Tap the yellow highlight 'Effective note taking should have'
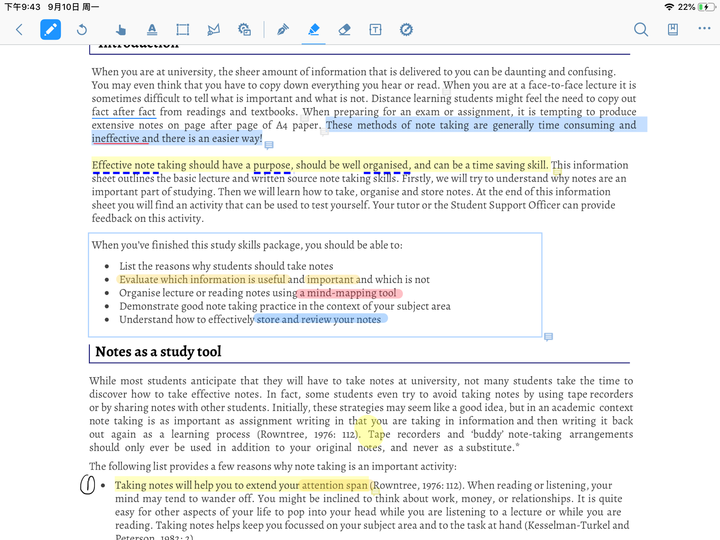 [171, 165]
